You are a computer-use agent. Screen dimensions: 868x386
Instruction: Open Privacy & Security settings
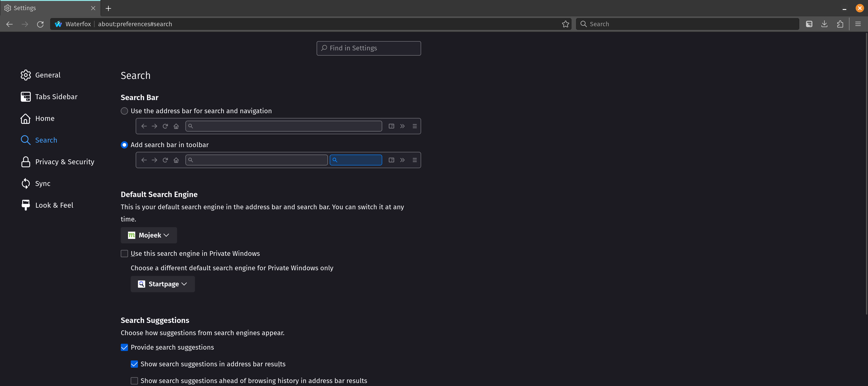[65, 162]
